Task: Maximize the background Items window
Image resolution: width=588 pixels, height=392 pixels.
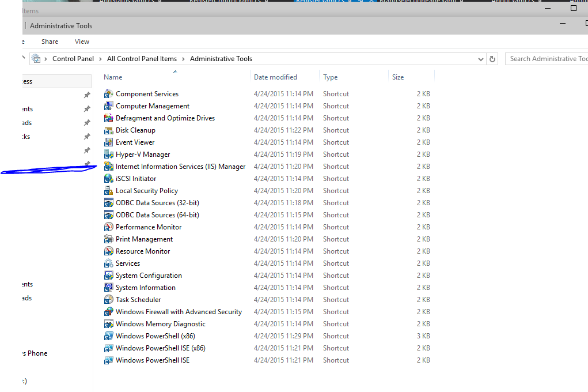Action: 574,8
